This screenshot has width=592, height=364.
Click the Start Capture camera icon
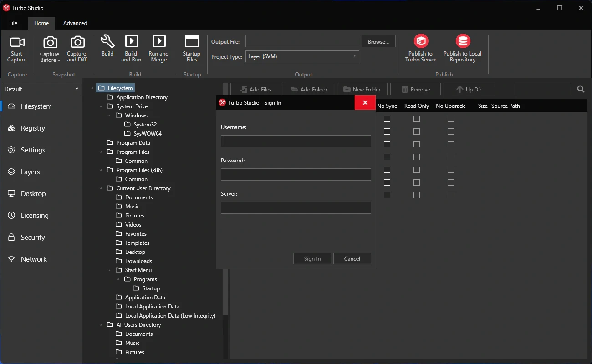click(17, 42)
